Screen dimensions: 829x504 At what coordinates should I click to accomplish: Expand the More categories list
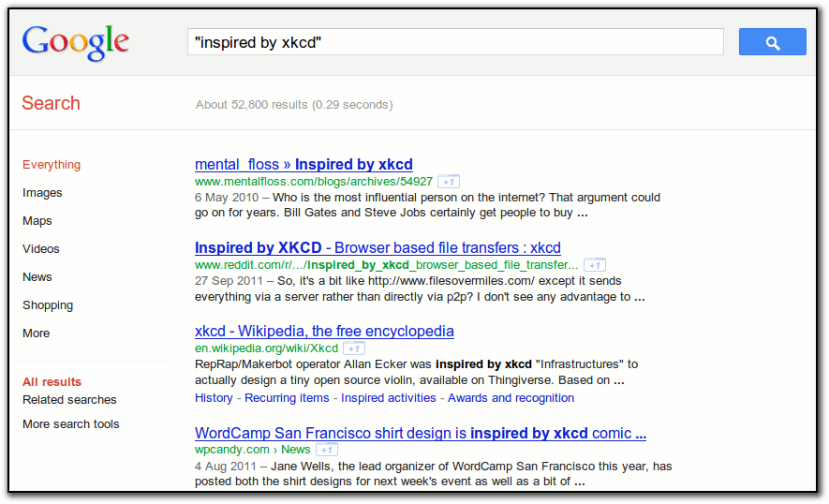point(37,334)
